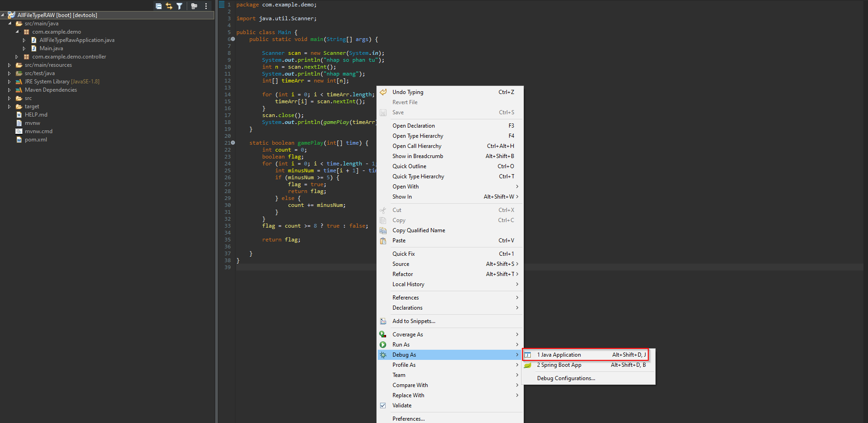Collapse all projects in Package Explorer

pos(158,6)
